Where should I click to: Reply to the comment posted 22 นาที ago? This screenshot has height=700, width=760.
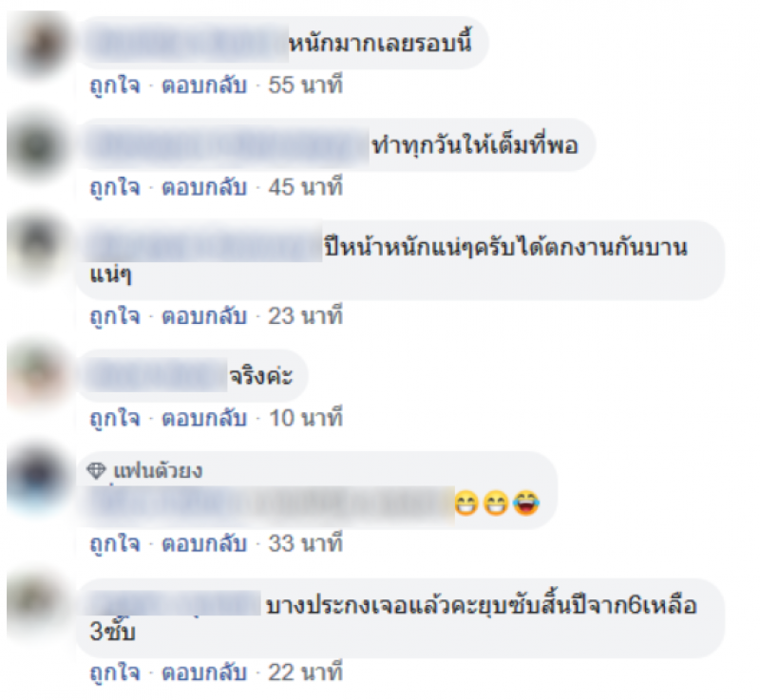coord(204,672)
